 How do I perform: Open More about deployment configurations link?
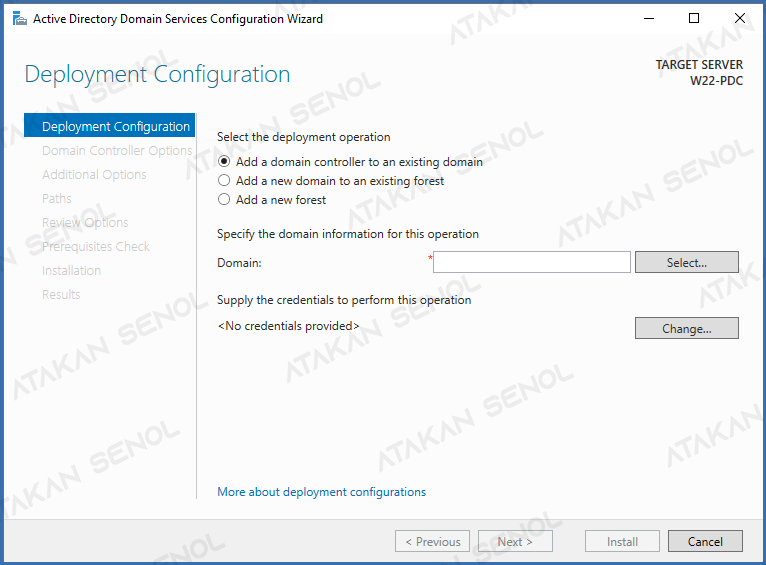(321, 492)
